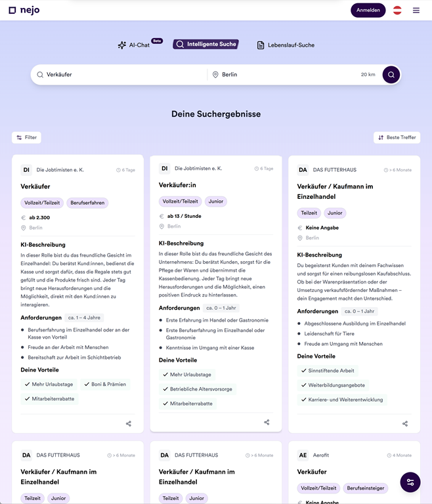Switch to the Lebenslauf-Suche tab
The image size is (432, 504).
tap(286, 45)
